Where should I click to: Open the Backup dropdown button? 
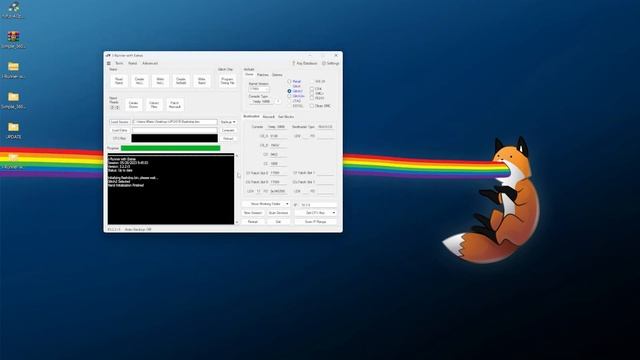[x=228, y=122]
